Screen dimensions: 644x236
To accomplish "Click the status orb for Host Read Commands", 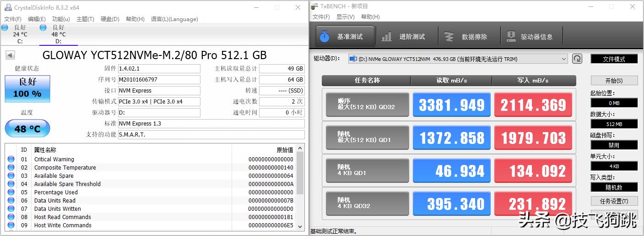I will click(11, 217).
